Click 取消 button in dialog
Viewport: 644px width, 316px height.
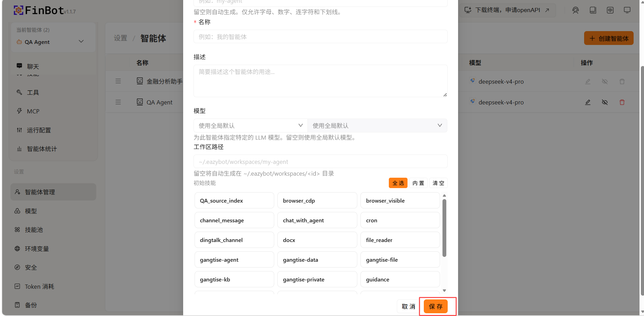click(x=409, y=307)
